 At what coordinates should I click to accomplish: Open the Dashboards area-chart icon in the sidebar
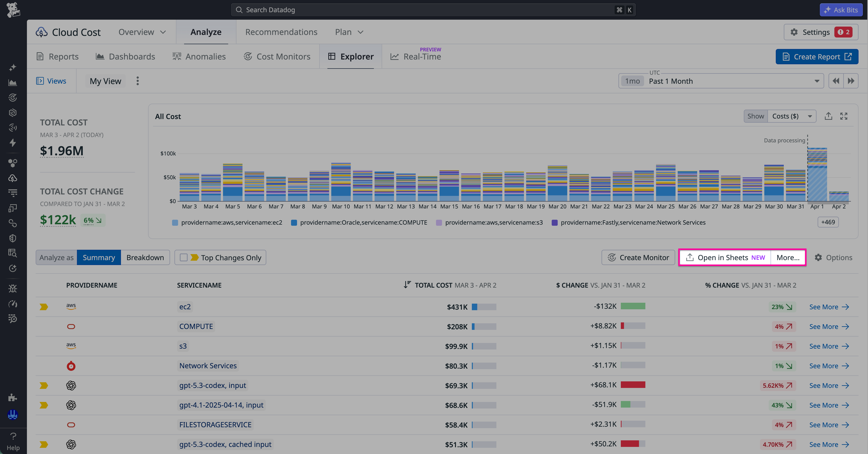coord(13,83)
